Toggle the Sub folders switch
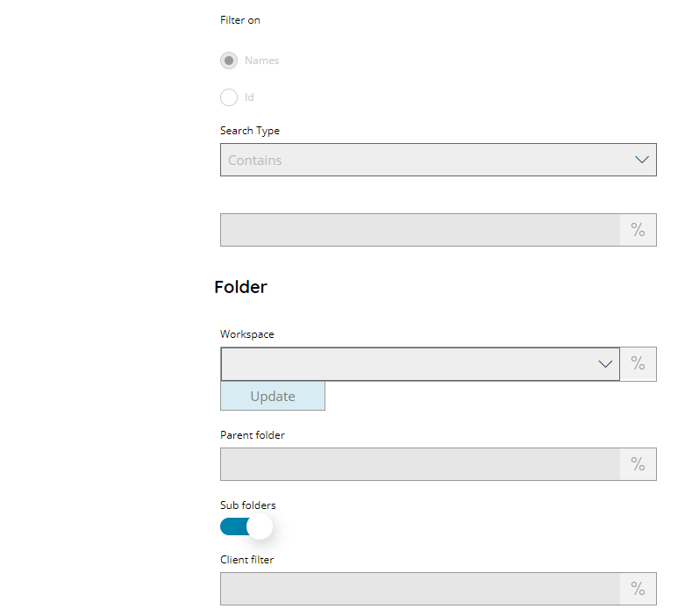This screenshot has height=616, width=678. 246,526
